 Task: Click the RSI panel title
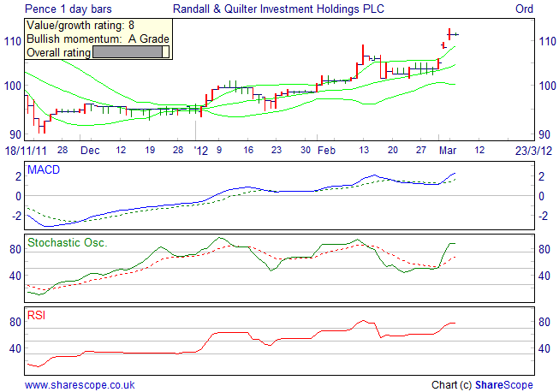(x=36, y=315)
